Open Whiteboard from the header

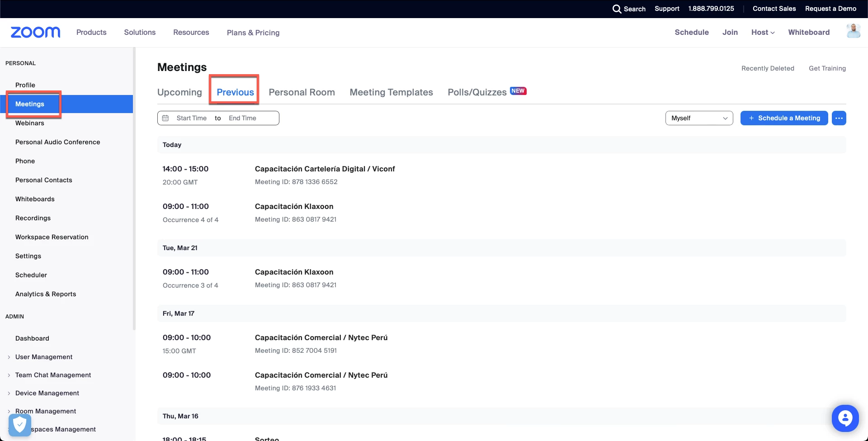[809, 33]
